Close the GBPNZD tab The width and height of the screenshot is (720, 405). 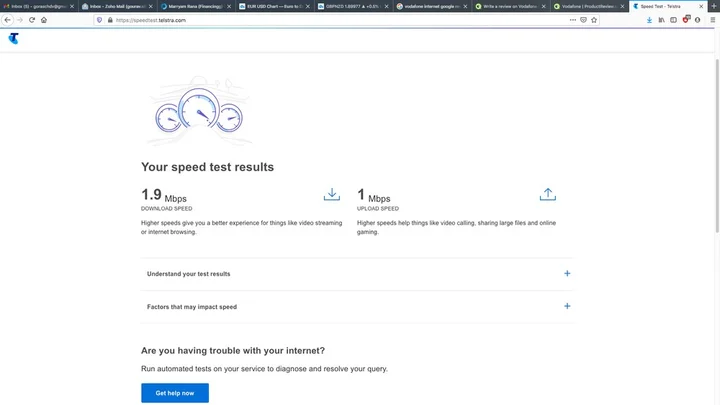click(386, 6)
